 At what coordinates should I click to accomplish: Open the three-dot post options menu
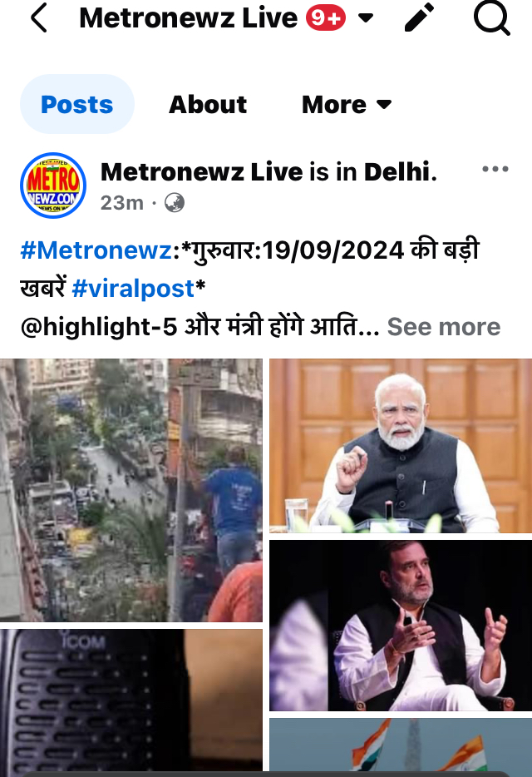point(495,169)
